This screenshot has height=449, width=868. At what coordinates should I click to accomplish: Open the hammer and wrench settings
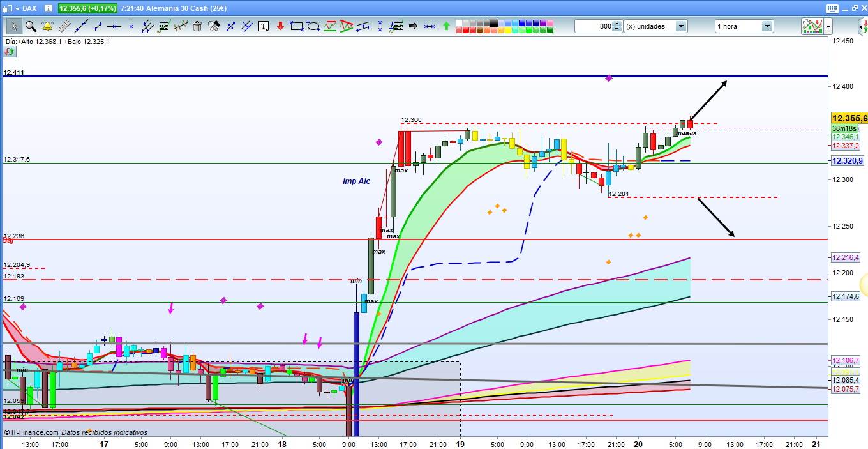pos(214,26)
